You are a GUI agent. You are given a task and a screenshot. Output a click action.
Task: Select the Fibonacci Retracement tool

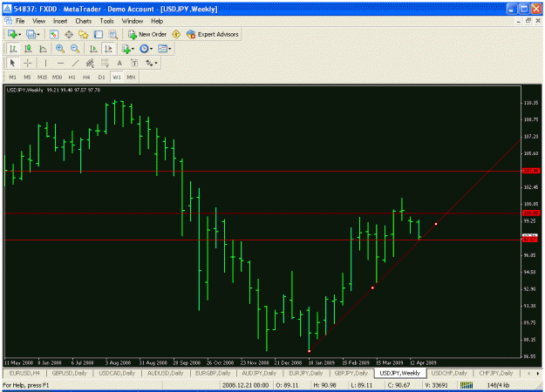pos(105,64)
